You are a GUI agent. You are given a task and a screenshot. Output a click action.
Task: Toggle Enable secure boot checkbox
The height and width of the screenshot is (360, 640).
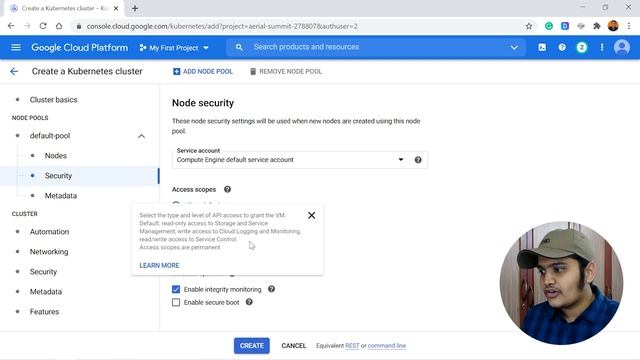(x=176, y=302)
